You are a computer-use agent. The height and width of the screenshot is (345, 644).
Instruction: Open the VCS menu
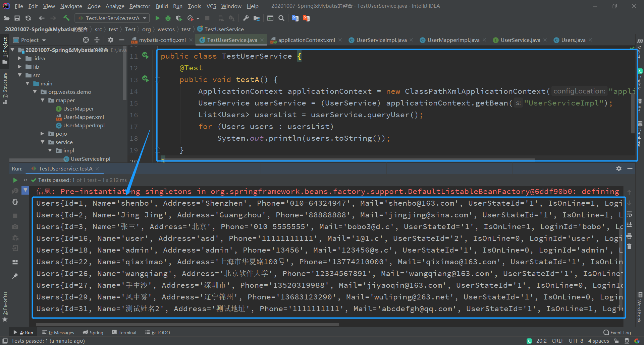(211, 6)
